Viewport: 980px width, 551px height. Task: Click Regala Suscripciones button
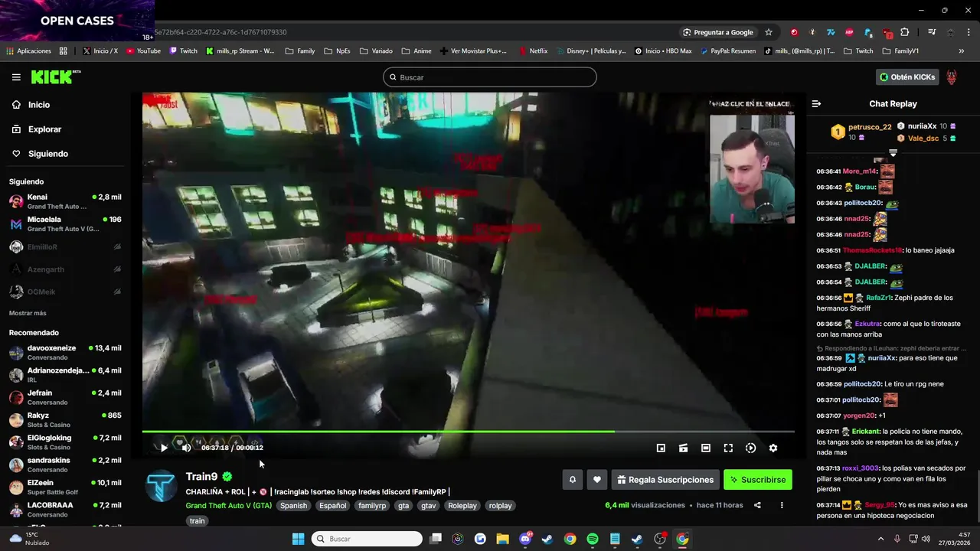[665, 480]
